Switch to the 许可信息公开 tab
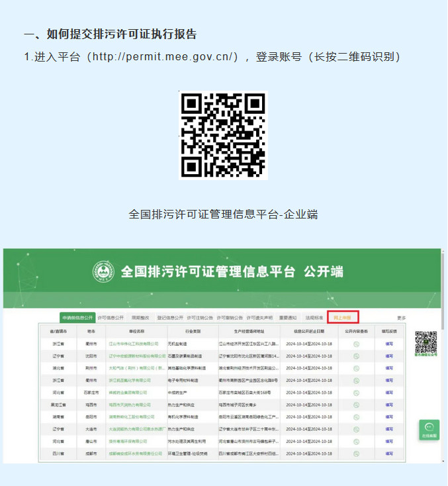448x486 pixels. (x=111, y=318)
